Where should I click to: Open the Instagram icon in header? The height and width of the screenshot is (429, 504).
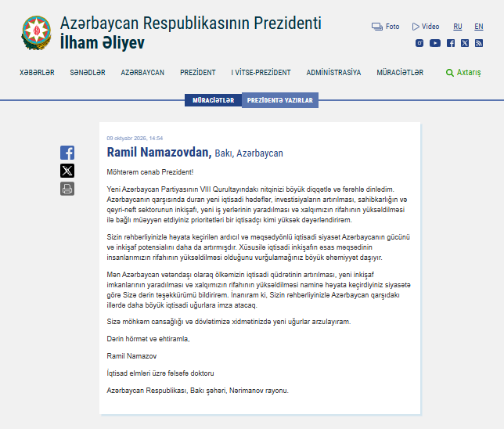[x=419, y=43]
